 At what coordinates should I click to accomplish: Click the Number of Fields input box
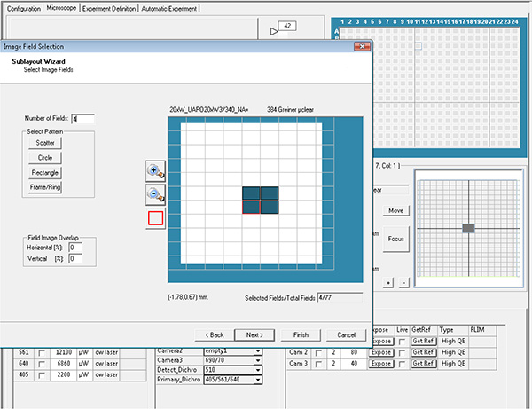[x=83, y=118]
